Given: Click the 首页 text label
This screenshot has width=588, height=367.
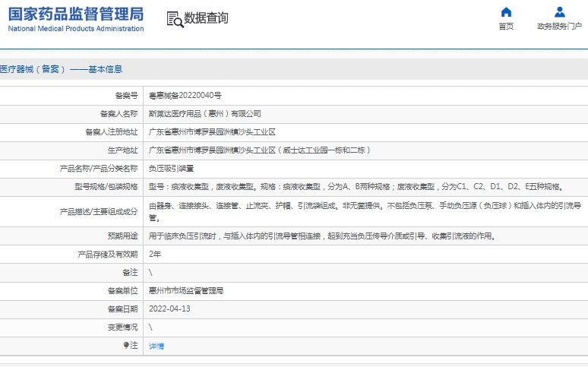Looking at the screenshot, I should 506,27.
